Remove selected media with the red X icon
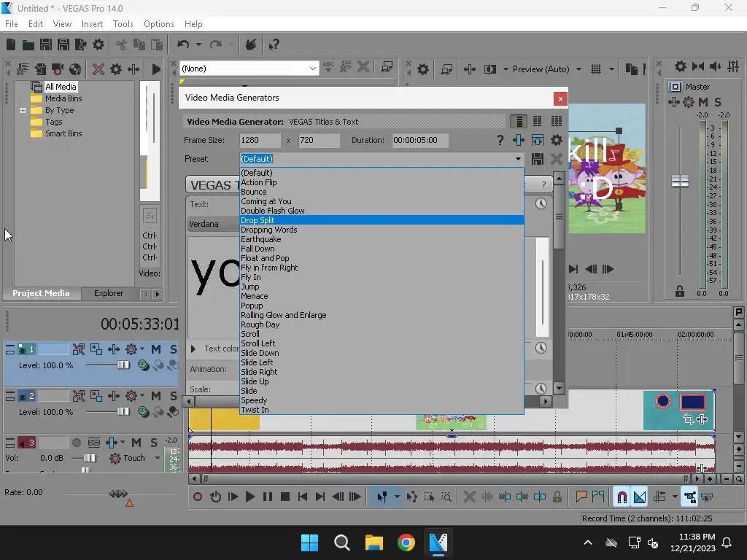Viewport: 747px width, 560px height. (x=98, y=69)
